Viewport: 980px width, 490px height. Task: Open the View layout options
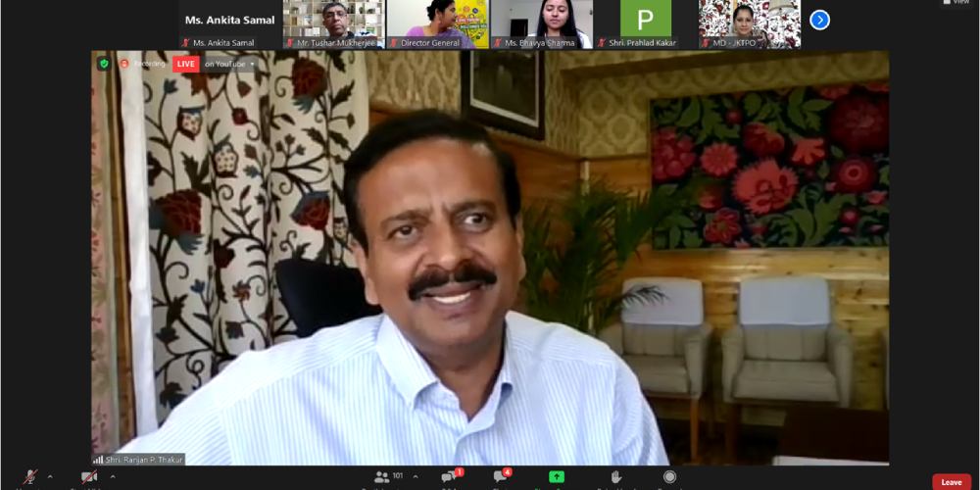click(x=956, y=3)
